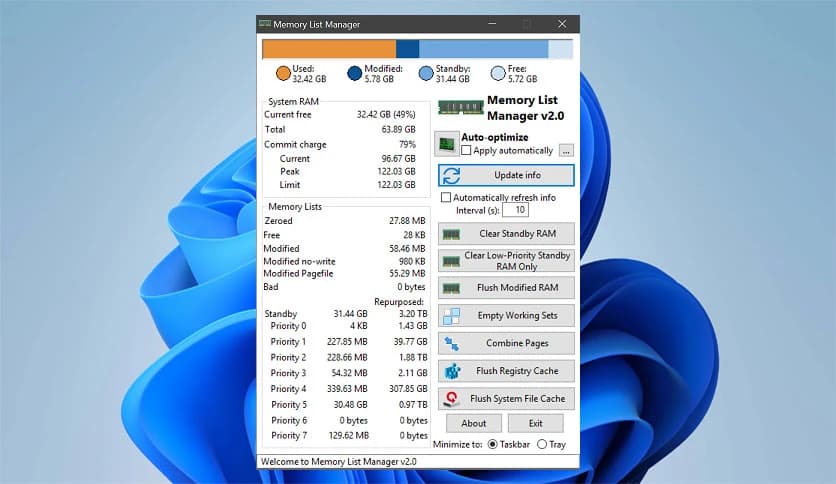Click the '129.62 MB' Priority 7 value
Screen dimensions: 836x484
point(349,435)
